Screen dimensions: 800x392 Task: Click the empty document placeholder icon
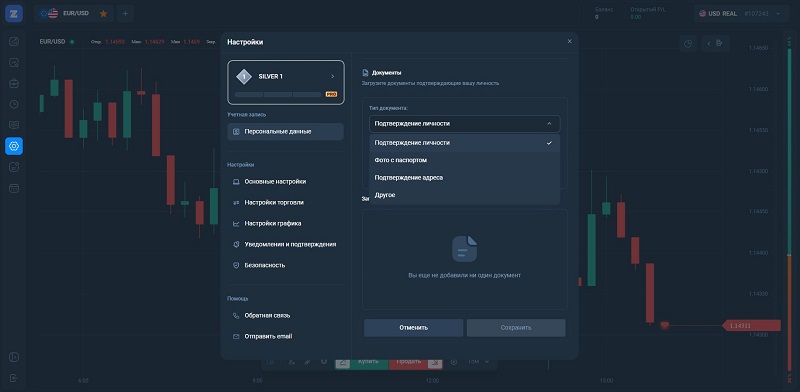click(x=465, y=249)
